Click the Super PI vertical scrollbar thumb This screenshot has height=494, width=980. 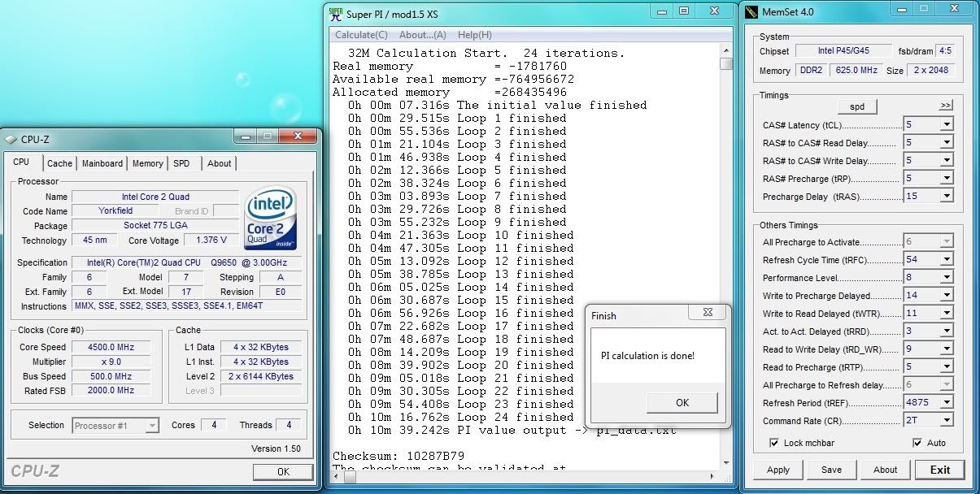pyautogui.click(x=725, y=63)
